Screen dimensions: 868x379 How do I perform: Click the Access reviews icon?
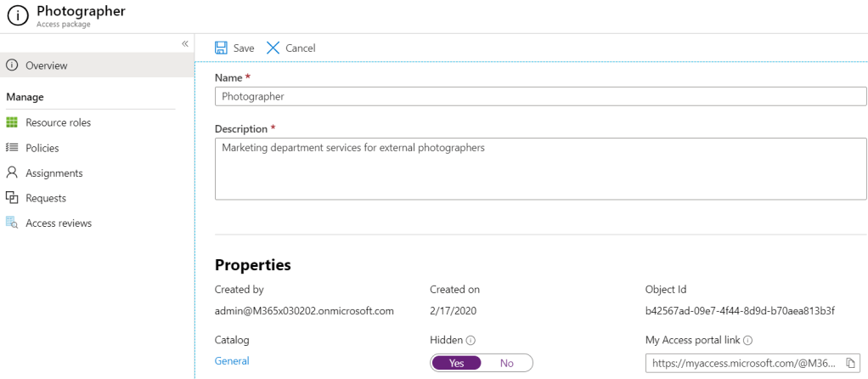click(12, 223)
